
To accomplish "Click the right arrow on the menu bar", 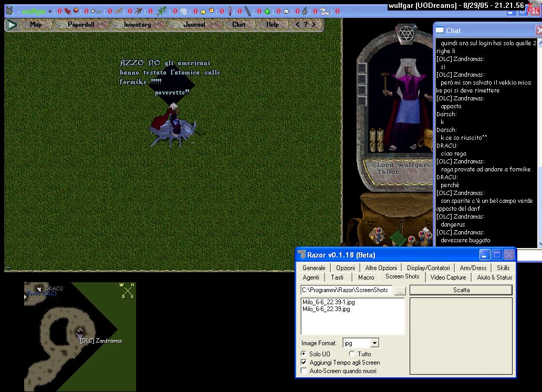I will (x=314, y=25).
